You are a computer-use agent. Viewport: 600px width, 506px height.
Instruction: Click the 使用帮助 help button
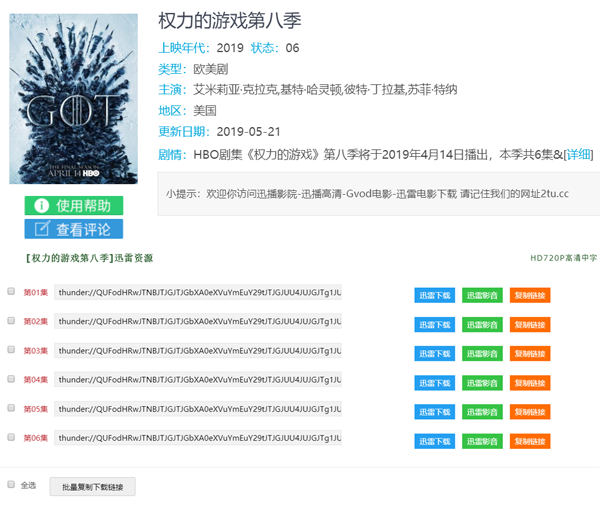coord(74,205)
